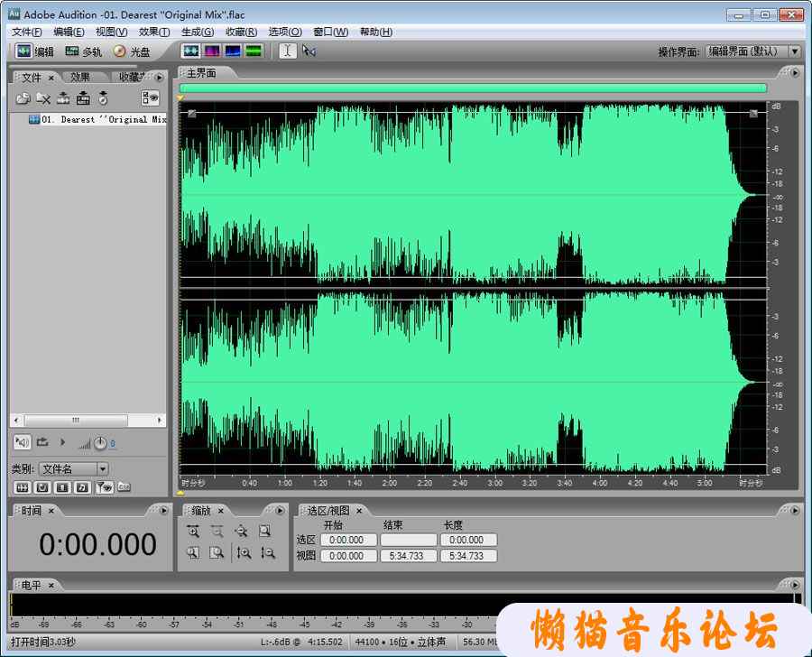This screenshot has width=812, height=657.
Task: Switch to Spectral Phase Display
Action: point(254,51)
